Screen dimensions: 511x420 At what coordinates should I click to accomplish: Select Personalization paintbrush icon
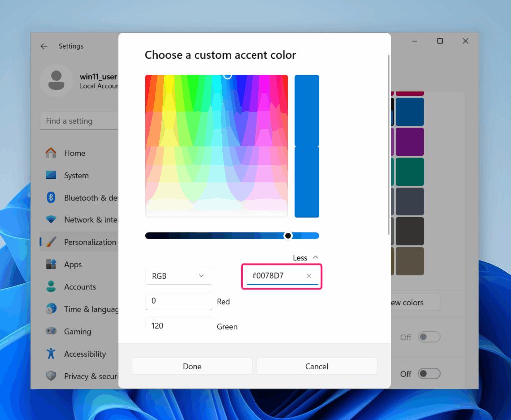(51, 242)
